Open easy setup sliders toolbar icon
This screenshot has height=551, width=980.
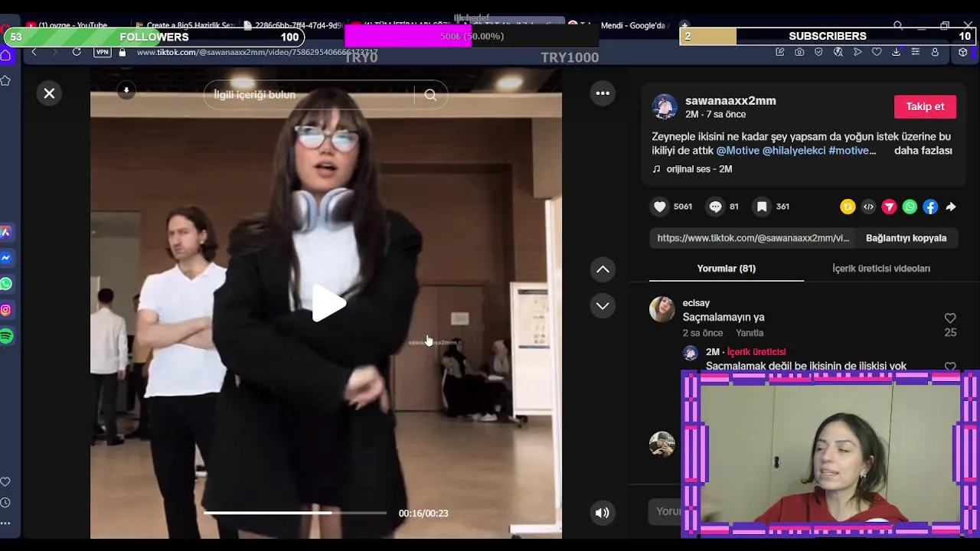[915, 52]
